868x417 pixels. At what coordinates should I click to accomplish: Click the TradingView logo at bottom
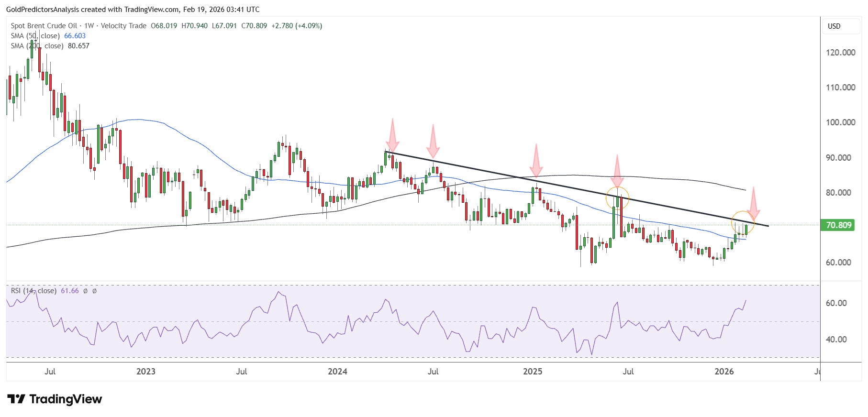(55, 399)
